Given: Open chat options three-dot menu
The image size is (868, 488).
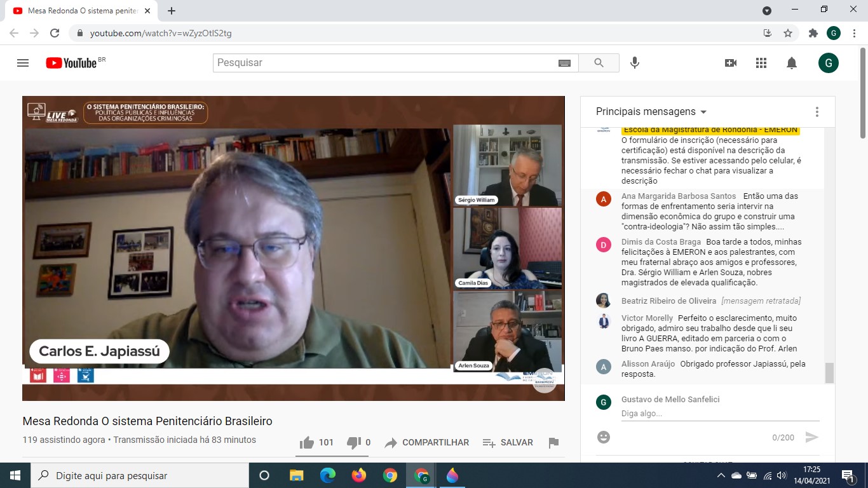Looking at the screenshot, I should [x=817, y=112].
